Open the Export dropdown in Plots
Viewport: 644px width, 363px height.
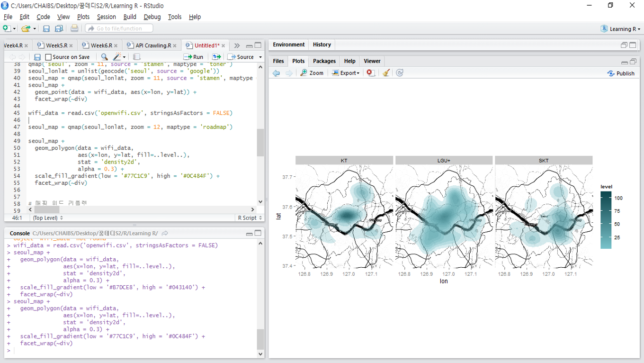pyautogui.click(x=346, y=73)
